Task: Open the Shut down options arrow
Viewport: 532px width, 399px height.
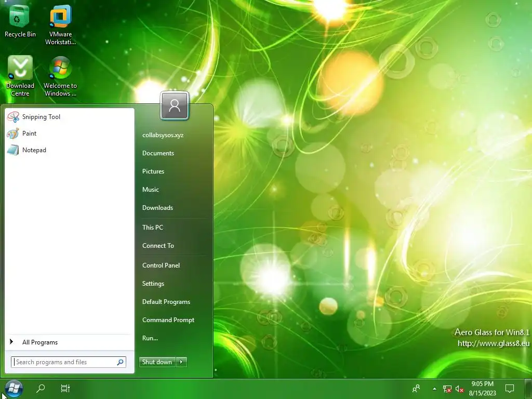Action: tap(181, 362)
